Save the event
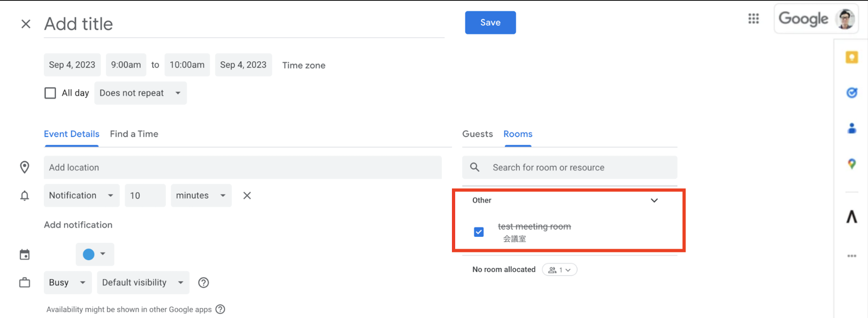The image size is (868, 318). (x=490, y=22)
